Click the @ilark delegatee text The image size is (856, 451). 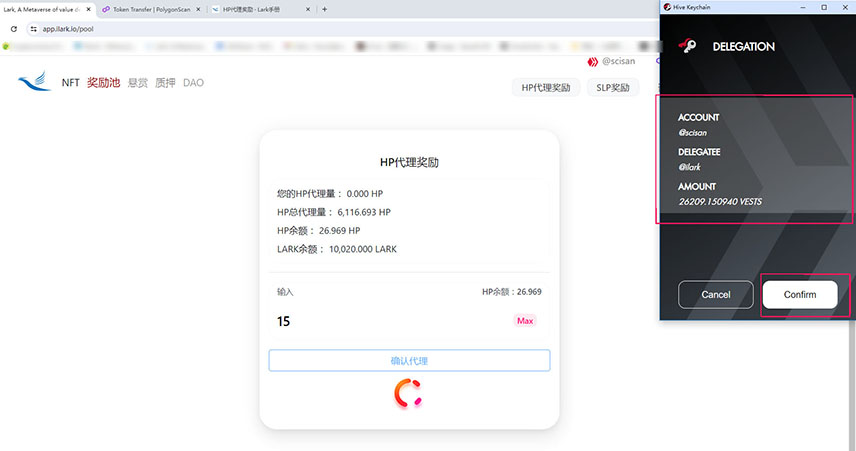689,167
